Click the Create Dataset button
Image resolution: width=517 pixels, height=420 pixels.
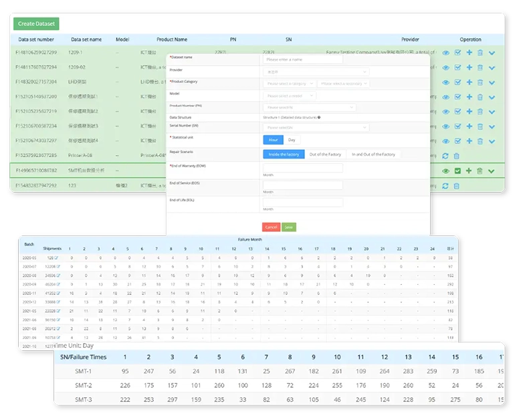[36, 24]
